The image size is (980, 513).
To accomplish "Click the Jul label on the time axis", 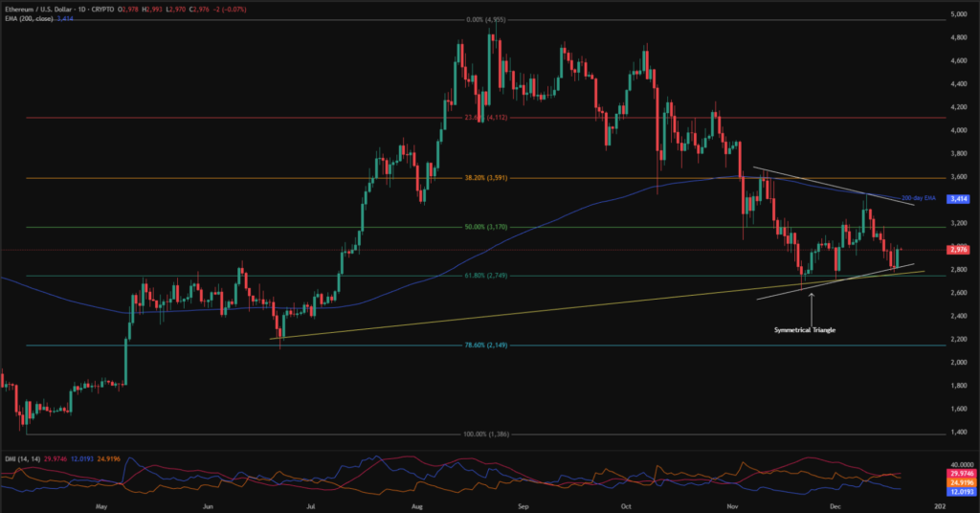I will (311, 506).
